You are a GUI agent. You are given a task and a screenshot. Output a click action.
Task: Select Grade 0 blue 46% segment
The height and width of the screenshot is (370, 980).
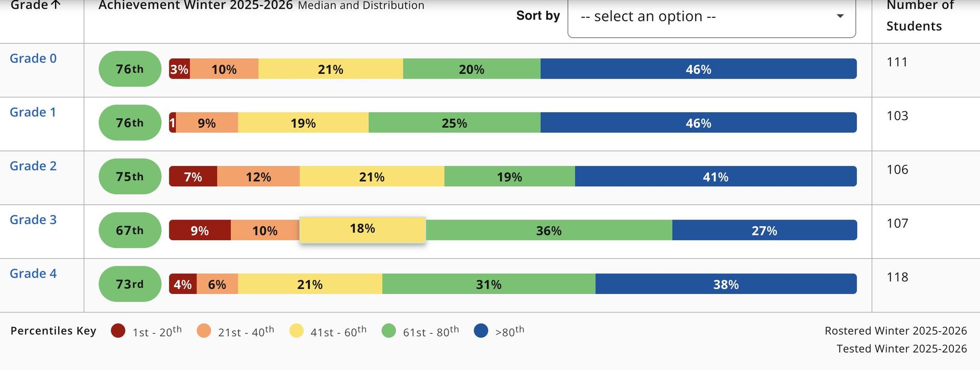pos(698,69)
